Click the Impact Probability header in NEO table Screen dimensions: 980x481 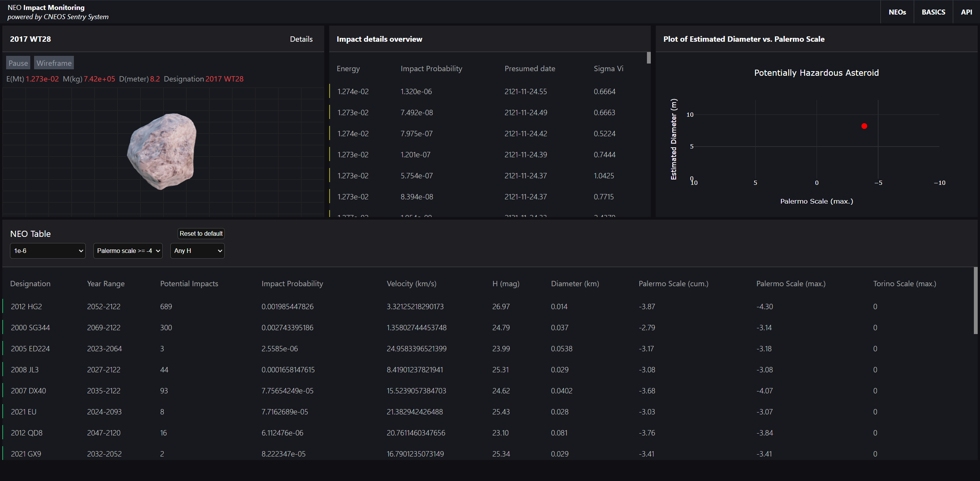[x=292, y=284]
